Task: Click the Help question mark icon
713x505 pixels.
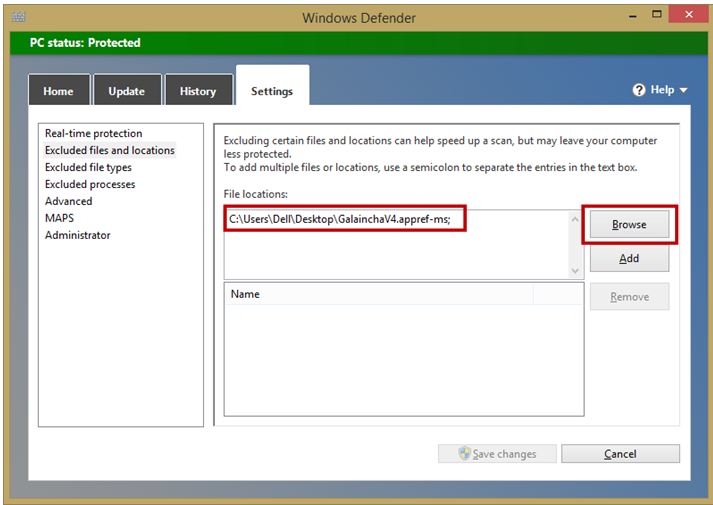Action: click(x=639, y=90)
